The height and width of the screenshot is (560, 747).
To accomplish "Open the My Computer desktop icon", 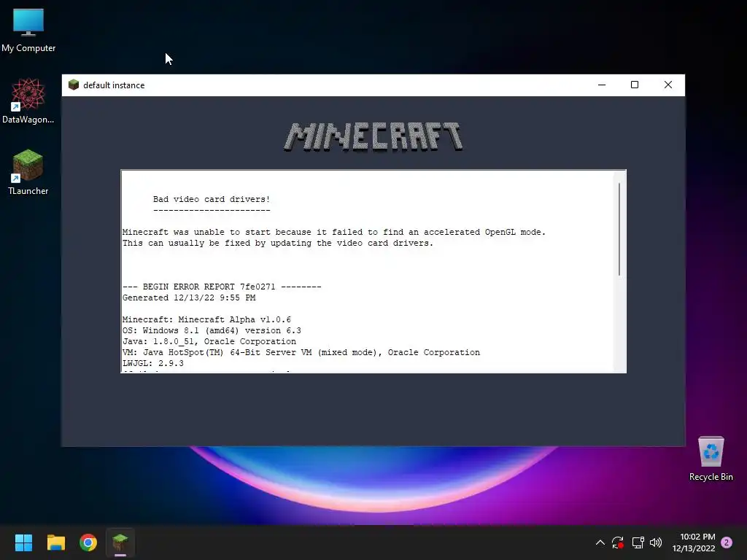I will coord(28,31).
